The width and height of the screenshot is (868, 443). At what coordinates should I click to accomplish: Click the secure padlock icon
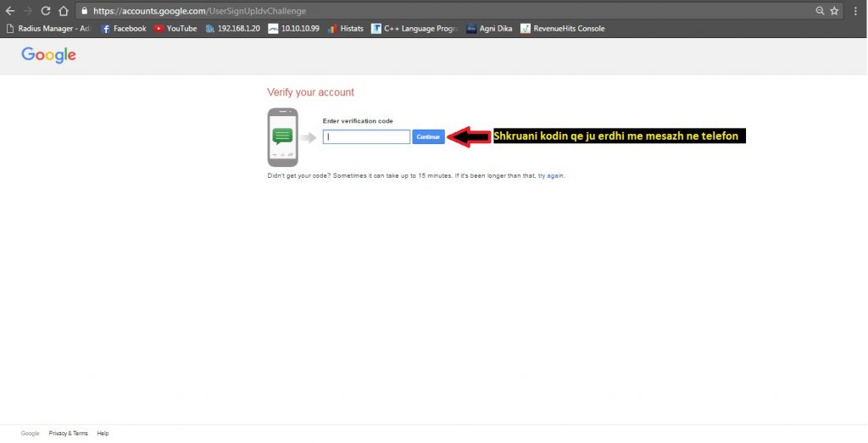click(x=84, y=11)
